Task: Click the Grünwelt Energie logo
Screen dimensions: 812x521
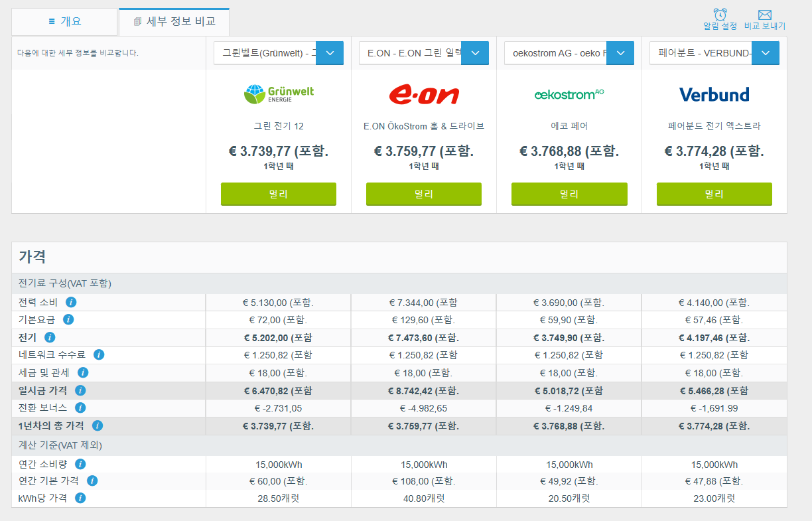Action: pyautogui.click(x=279, y=94)
